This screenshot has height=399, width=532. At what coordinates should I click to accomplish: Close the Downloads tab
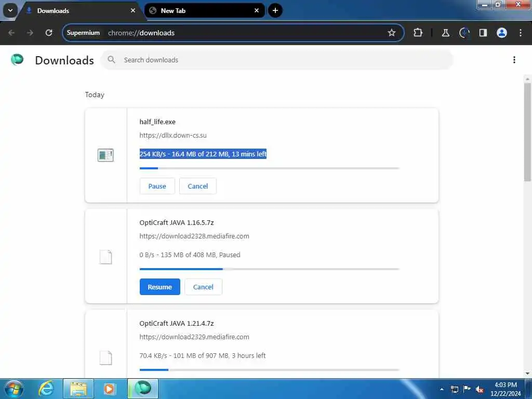point(133,10)
